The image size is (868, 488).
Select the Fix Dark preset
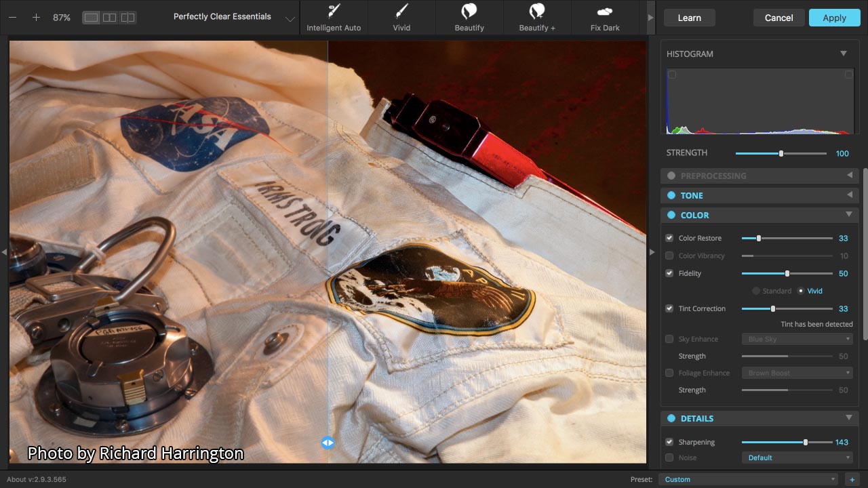(605, 18)
